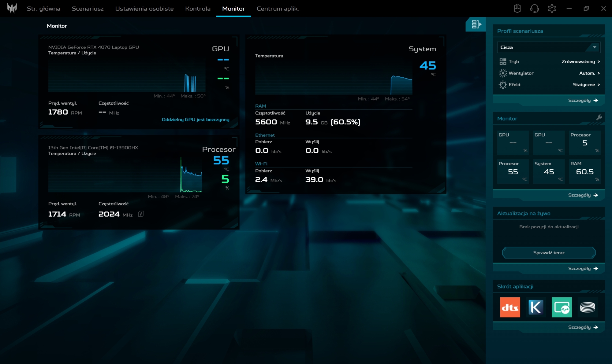Screen dimensions: 612x364
Task: Click the Oddzielny GPU jest bezczynny text
Action: (x=196, y=119)
